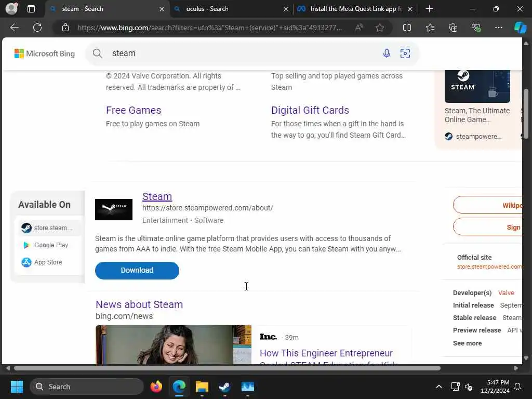Screen dimensions: 532x399
Task: Open Windows Start menu
Action: (17, 387)
